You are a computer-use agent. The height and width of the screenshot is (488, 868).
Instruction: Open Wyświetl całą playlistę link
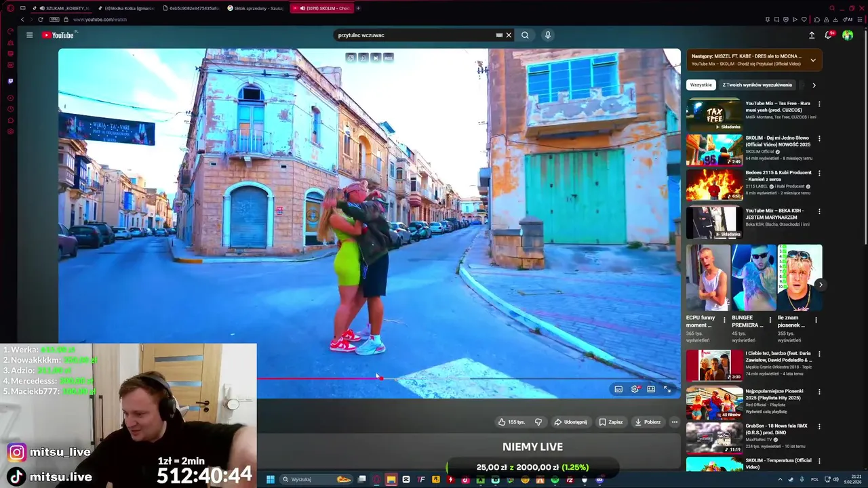click(x=766, y=411)
